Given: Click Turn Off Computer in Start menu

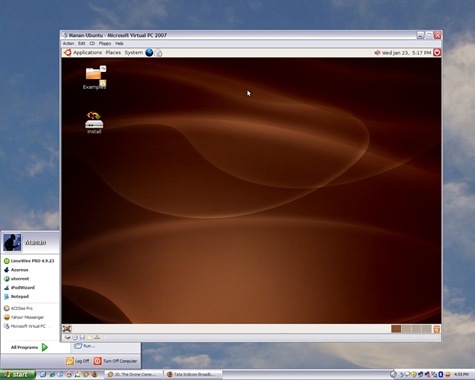Looking at the screenshot, I should click(116, 361).
